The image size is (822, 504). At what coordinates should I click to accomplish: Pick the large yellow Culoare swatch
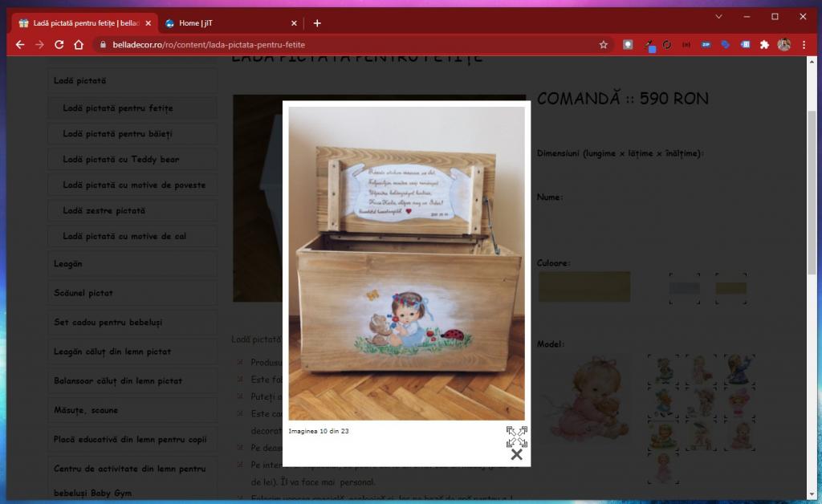click(x=584, y=287)
